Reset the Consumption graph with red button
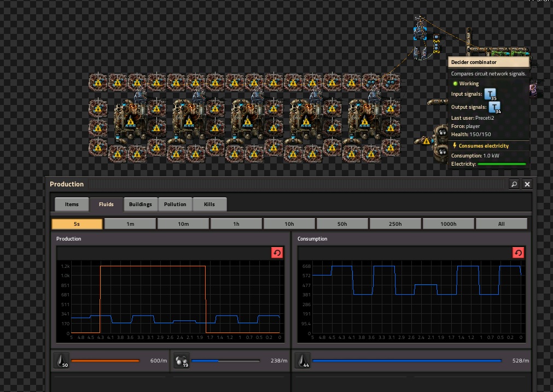The width and height of the screenshot is (553, 392). (518, 253)
